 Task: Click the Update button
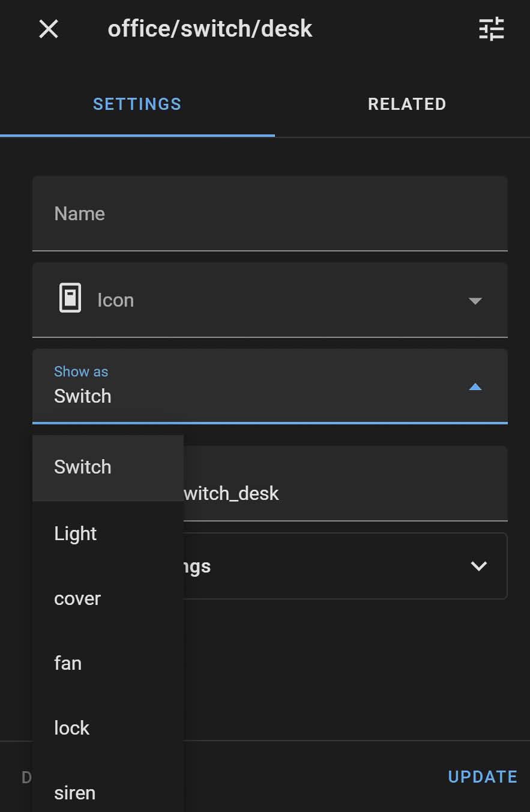[x=483, y=777]
